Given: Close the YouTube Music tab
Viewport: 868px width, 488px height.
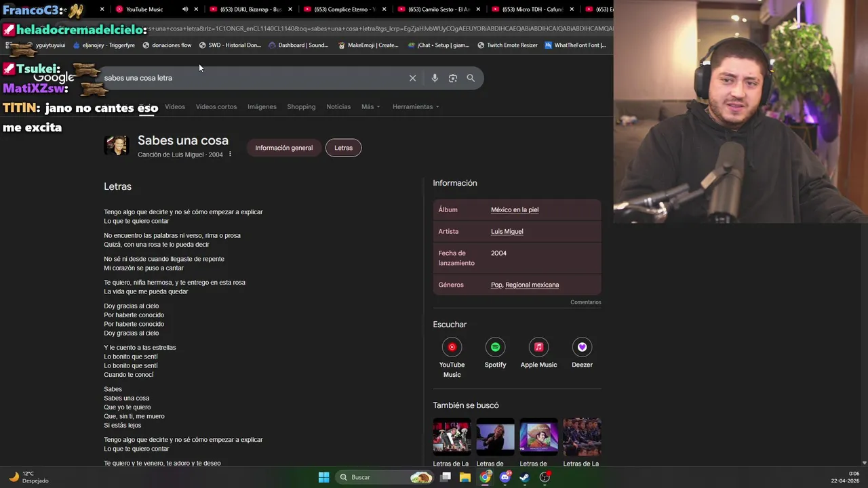Looking at the screenshot, I should (197, 9).
